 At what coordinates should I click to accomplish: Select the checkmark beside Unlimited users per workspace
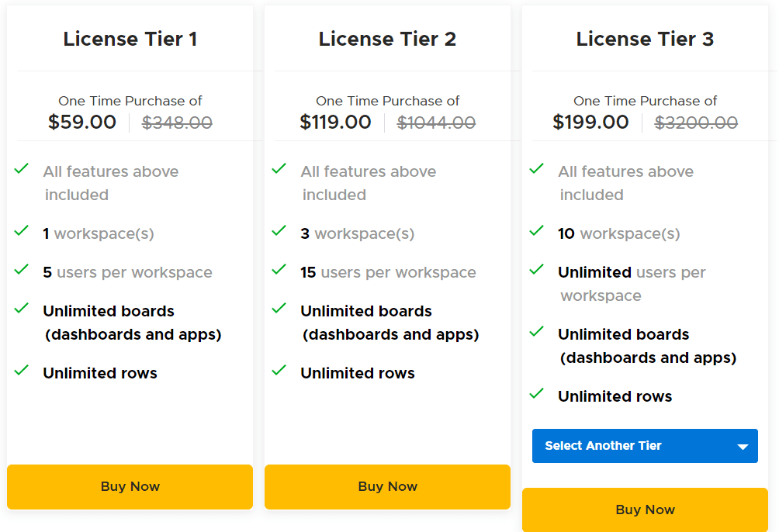tap(537, 269)
